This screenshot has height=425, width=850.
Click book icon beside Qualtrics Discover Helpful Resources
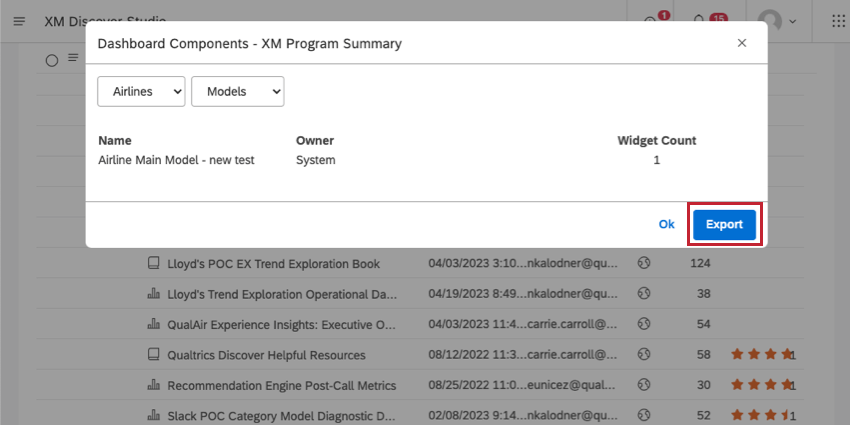[153, 355]
